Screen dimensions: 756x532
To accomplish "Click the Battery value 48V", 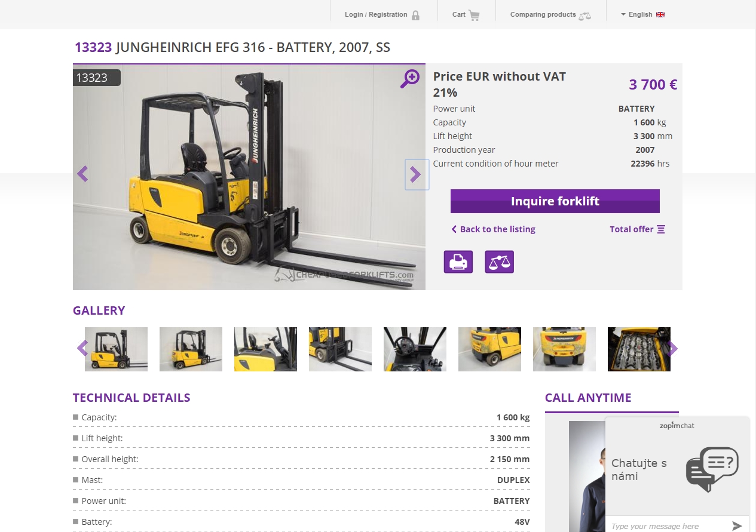I will pyautogui.click(x=522, y=522).
